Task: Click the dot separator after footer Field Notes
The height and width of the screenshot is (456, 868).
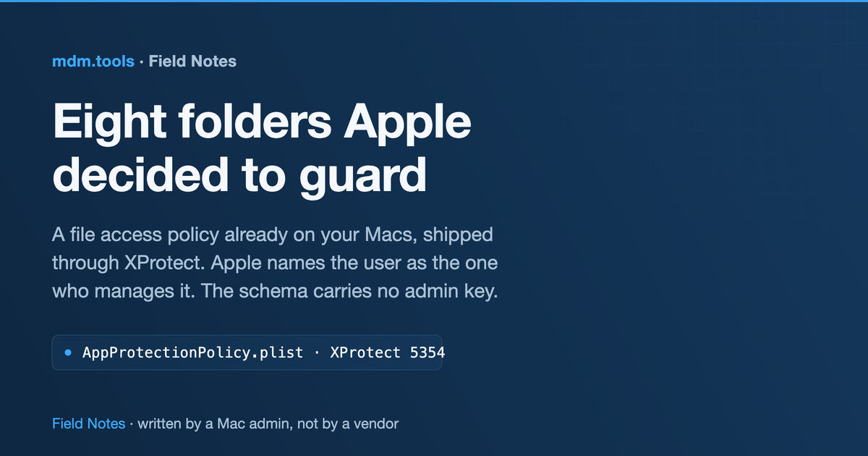Action: (131, 424)
